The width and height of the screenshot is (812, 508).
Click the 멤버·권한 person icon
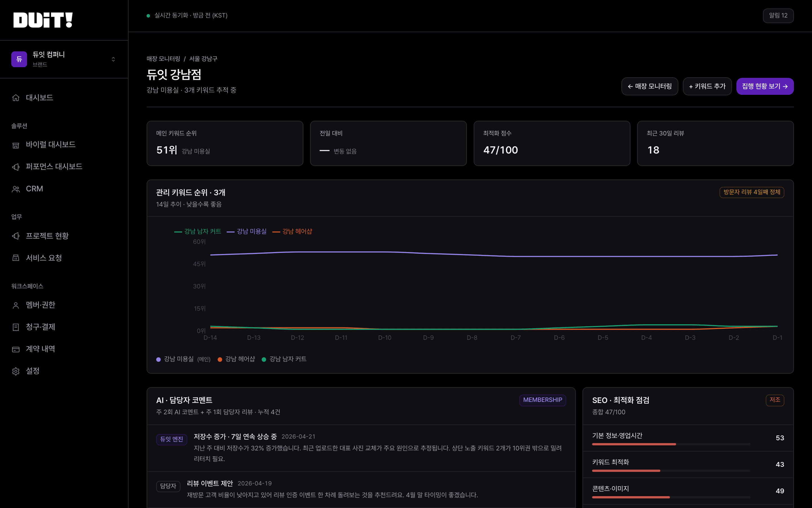[16, 305]
